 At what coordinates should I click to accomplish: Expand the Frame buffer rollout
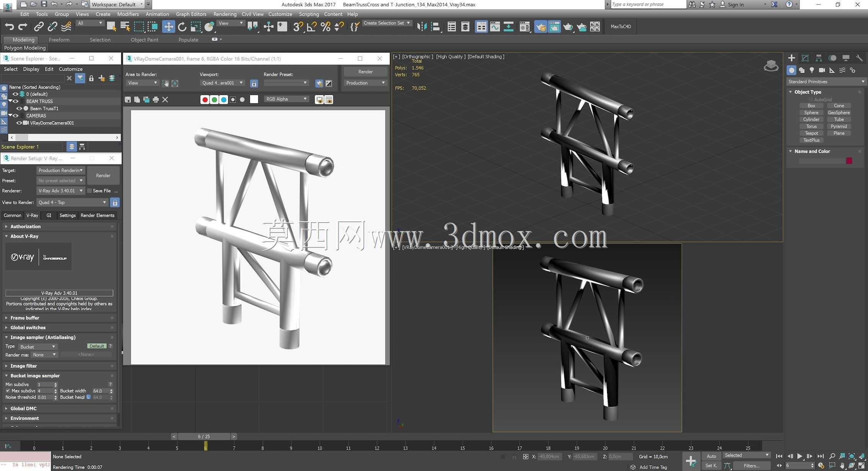coord(59,318)
